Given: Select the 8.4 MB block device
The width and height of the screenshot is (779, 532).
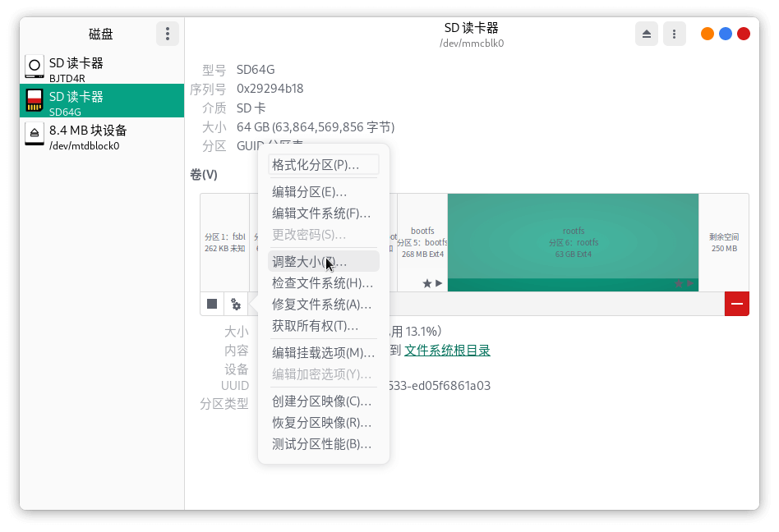Looking at the screenshot, I should [x=102, y=137].
